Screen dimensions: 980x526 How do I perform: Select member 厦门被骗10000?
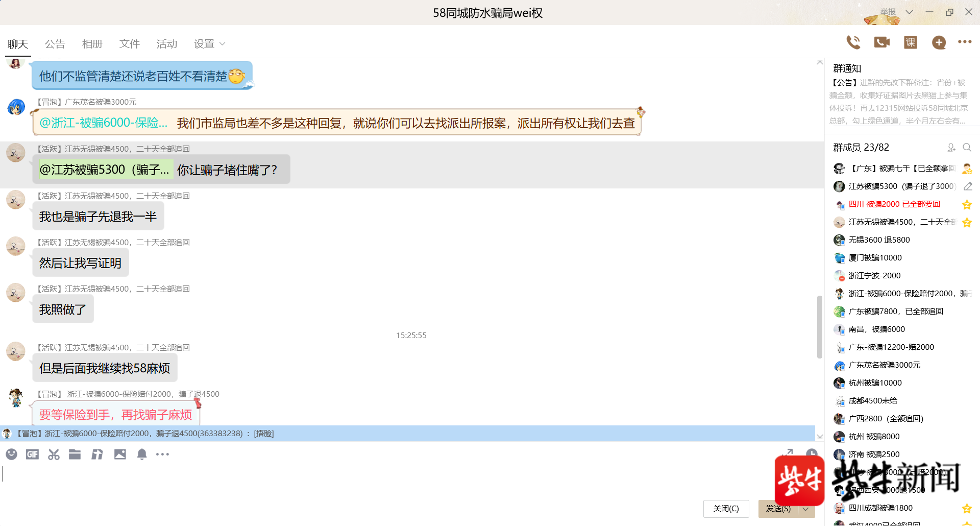[x=902, y=258]
